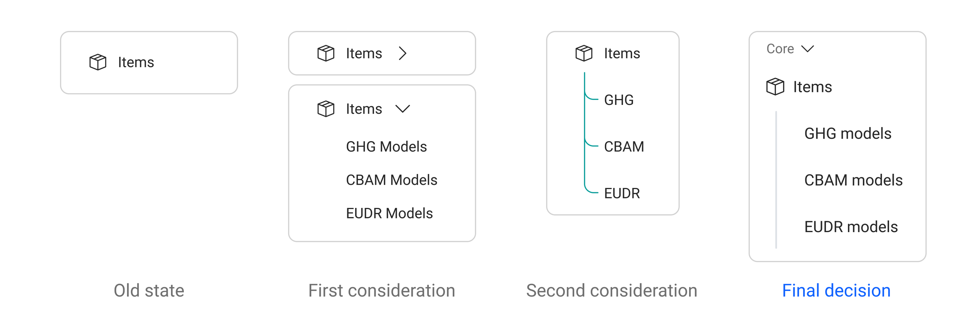Select CBAM Models in first consideration list
Image resolution: width=980 pixels, height=332 pixels.
click(391, 180)
